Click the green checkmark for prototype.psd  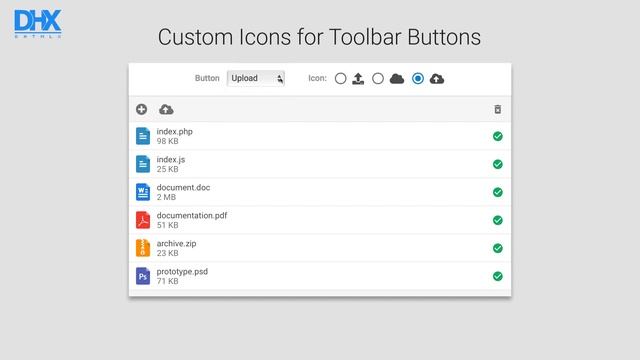click(x=498, y=276)
